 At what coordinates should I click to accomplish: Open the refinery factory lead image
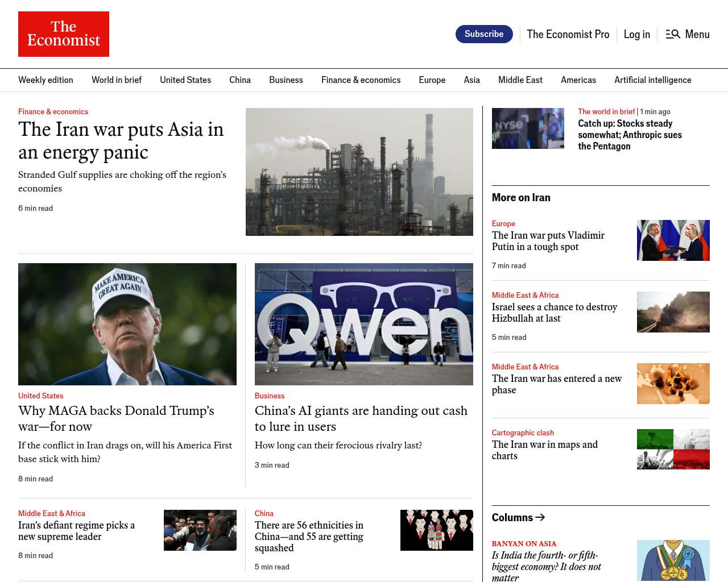tap(359, 172)
